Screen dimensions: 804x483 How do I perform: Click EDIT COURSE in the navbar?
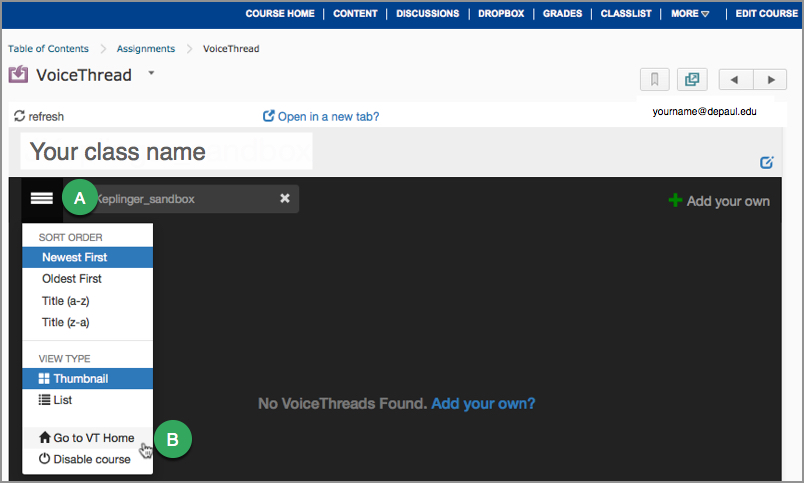coord(767,13)
